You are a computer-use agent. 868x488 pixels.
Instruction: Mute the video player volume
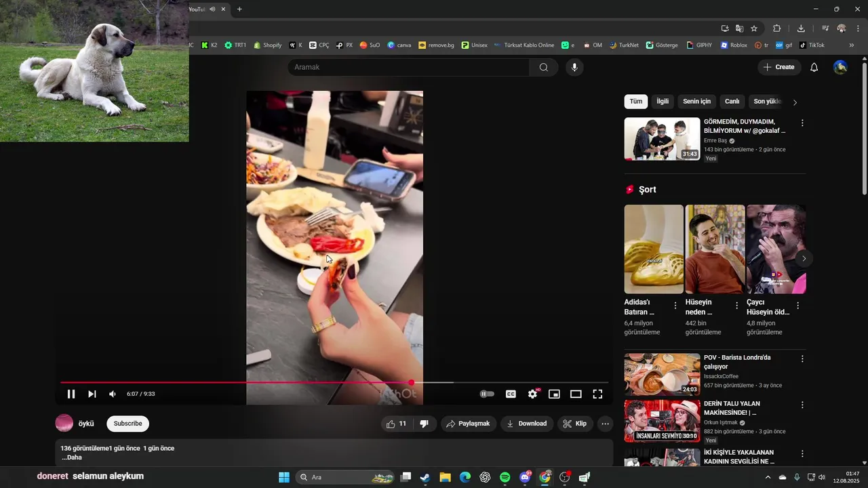113,394
